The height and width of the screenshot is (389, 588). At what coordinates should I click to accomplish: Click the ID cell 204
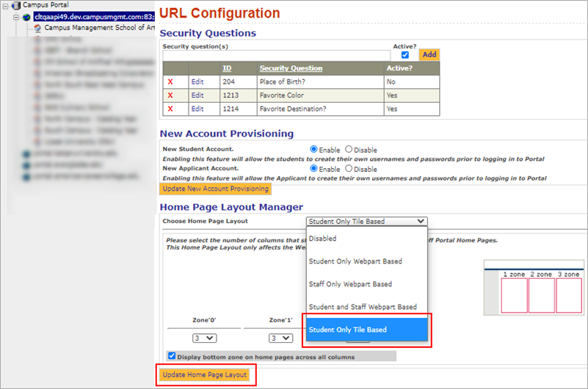pos(238,81)
